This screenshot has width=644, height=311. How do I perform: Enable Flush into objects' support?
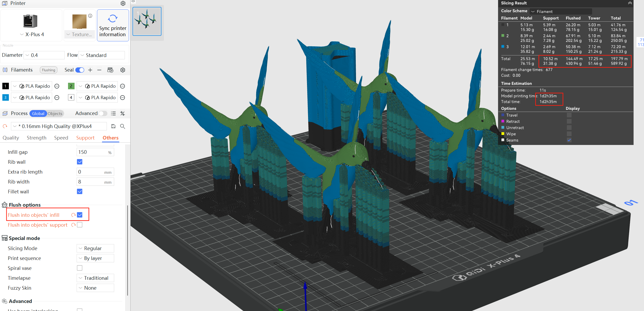click(80, 225)
